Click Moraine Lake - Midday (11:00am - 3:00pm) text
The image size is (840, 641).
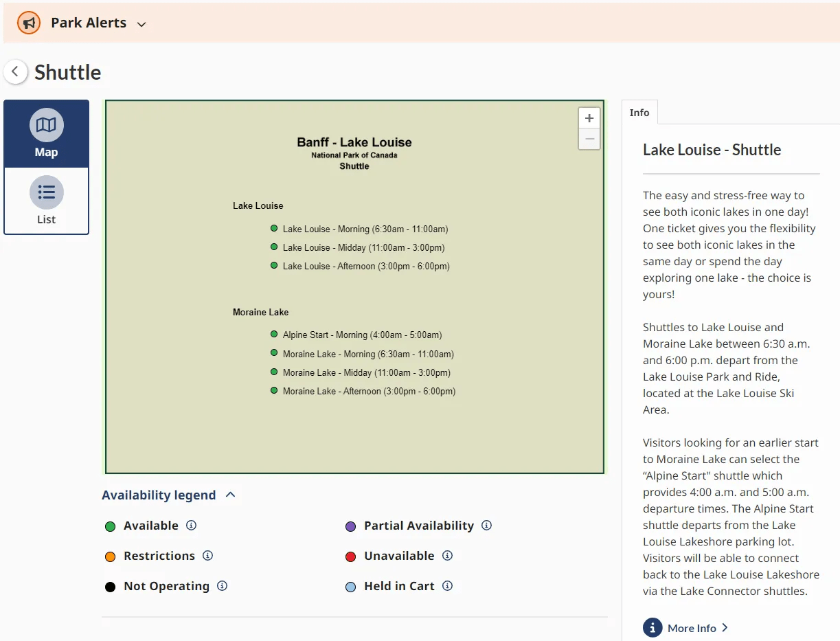click(367, 372)
